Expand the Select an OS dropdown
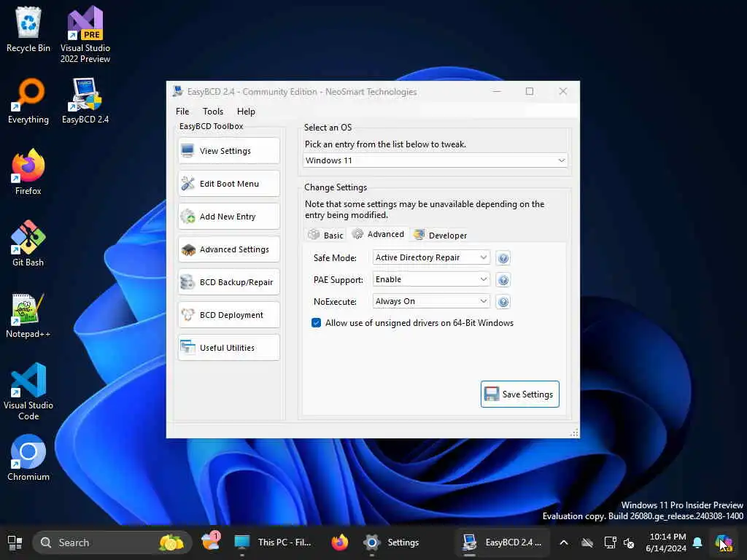The height and width of the screenshot is (560, 747). point(435,160)
